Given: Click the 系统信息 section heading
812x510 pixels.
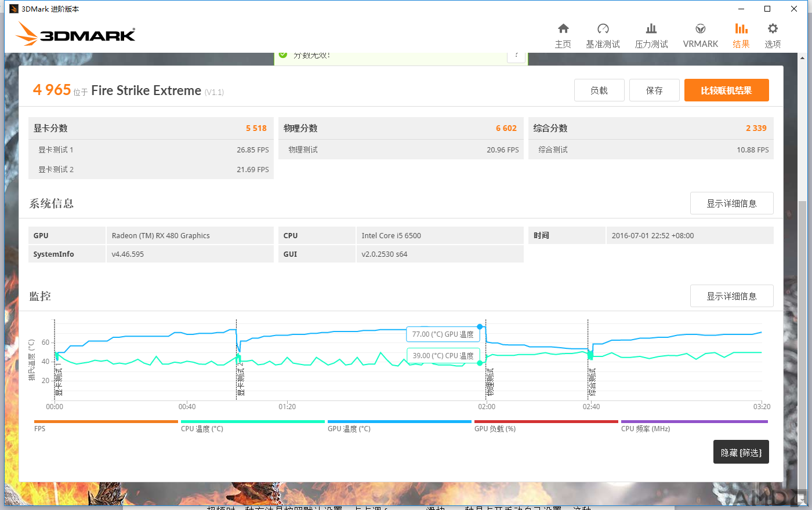Looking at the screenshot, I should pos(52,203).
